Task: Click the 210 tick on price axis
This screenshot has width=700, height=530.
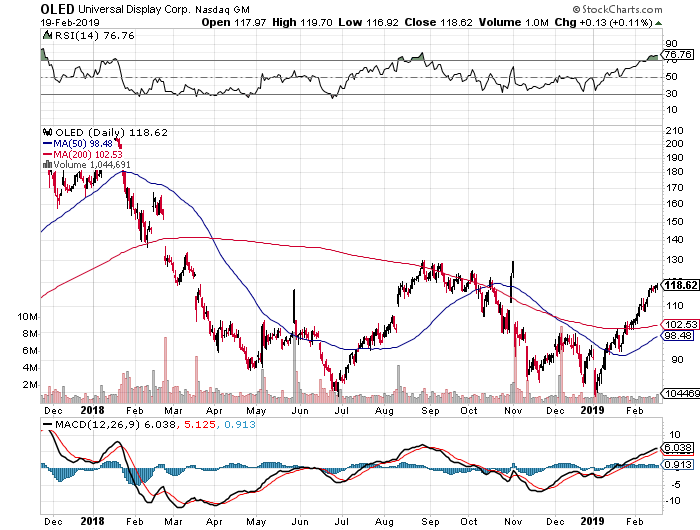Action: pos(674,130)
